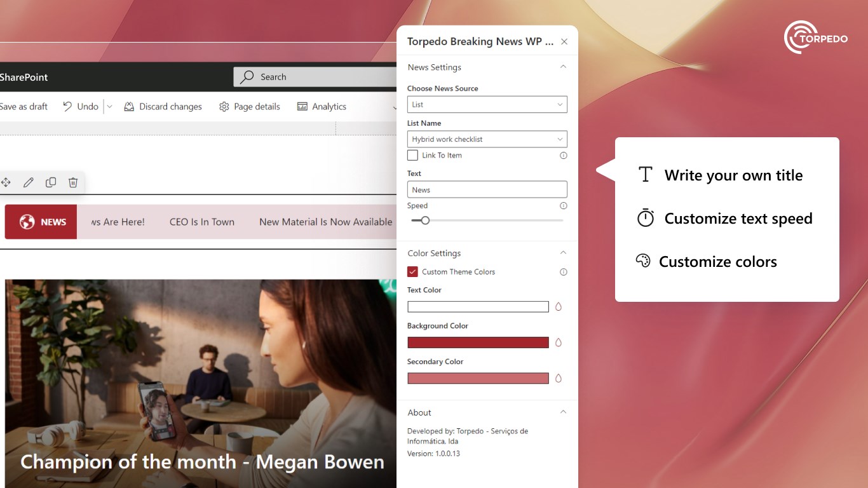The width and height of the screenshot is (868, 488).
Task: Open the Text Color picker droplet icon
Action: [559, 307]
